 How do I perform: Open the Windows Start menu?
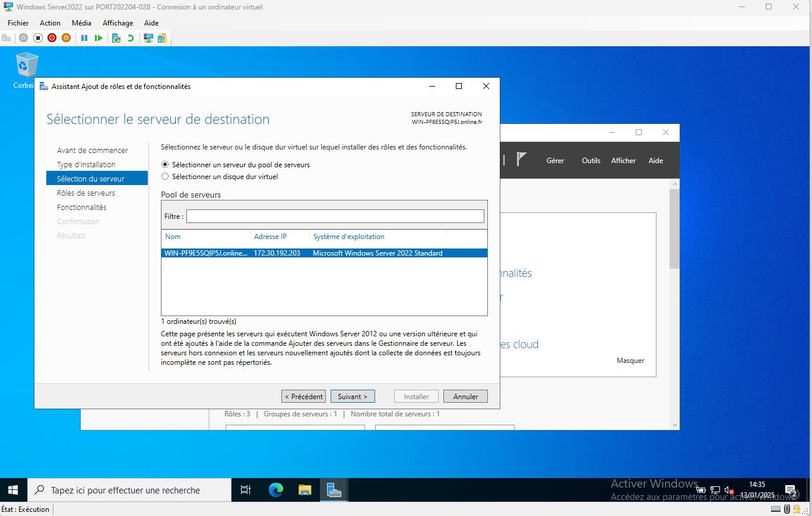click(x=13, y=490)
